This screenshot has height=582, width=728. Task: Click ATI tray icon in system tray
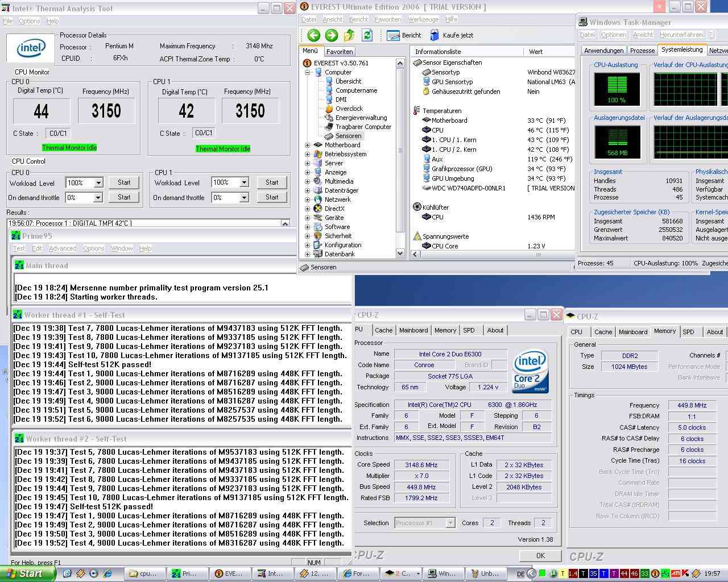[676, 573]
